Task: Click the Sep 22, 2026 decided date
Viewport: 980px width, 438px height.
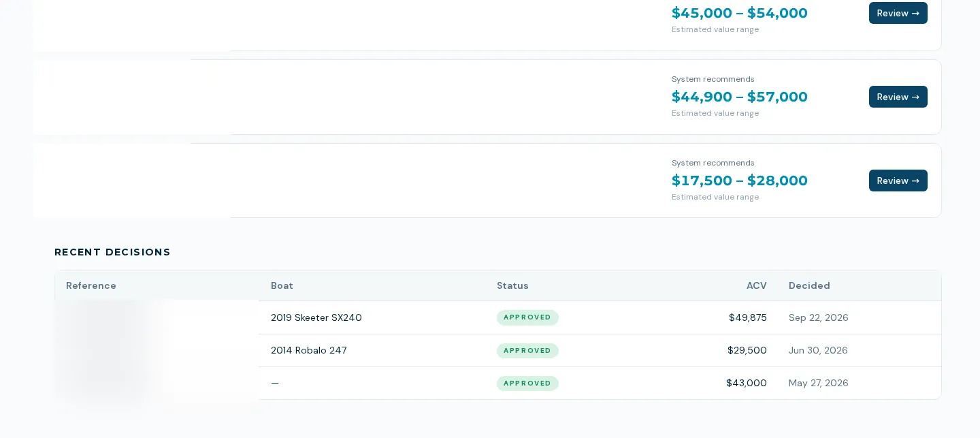Action: (819, 317)
